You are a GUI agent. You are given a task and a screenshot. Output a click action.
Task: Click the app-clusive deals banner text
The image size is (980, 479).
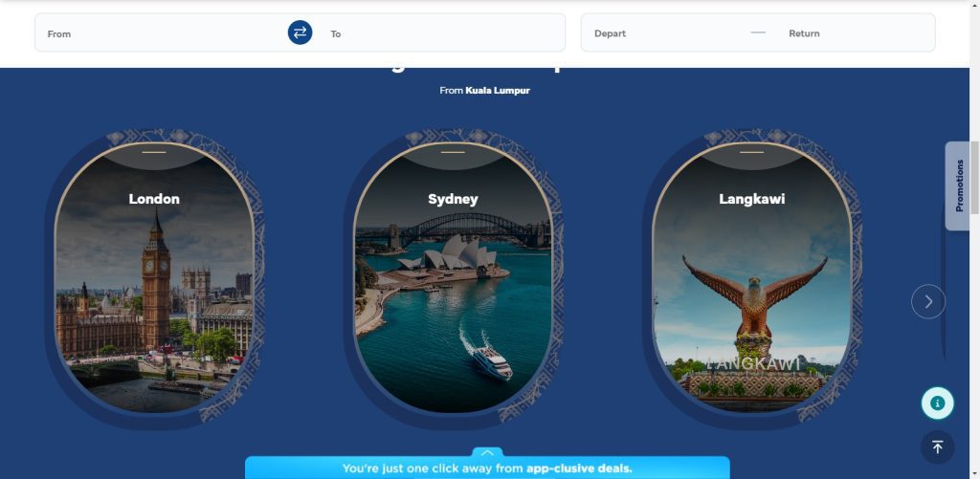487,468
